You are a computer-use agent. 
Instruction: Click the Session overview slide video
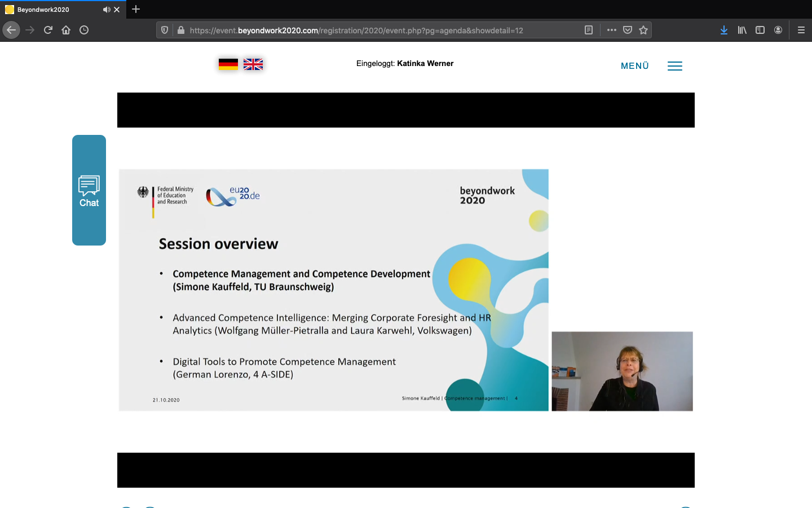(x=333, y=290)
